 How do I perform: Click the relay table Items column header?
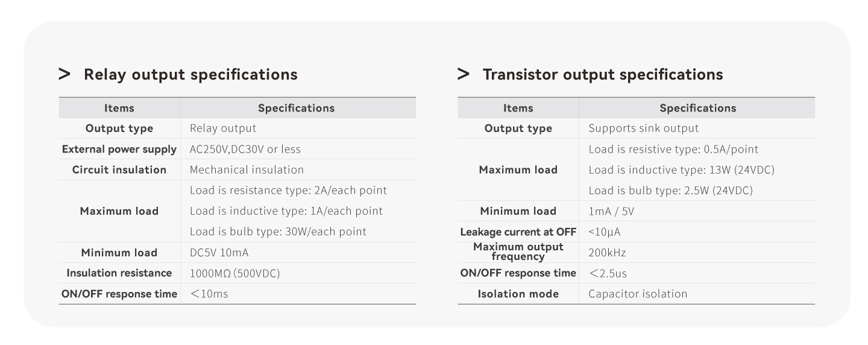coord(119,109)
